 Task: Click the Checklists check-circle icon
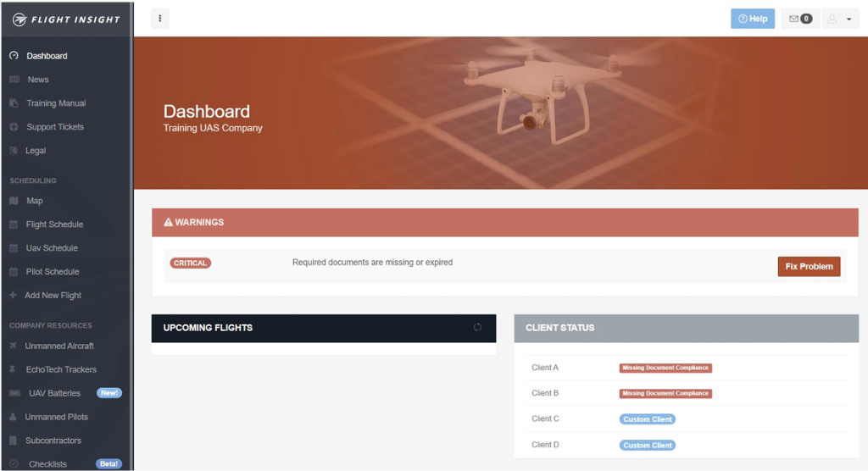click(x=14, y=464)
